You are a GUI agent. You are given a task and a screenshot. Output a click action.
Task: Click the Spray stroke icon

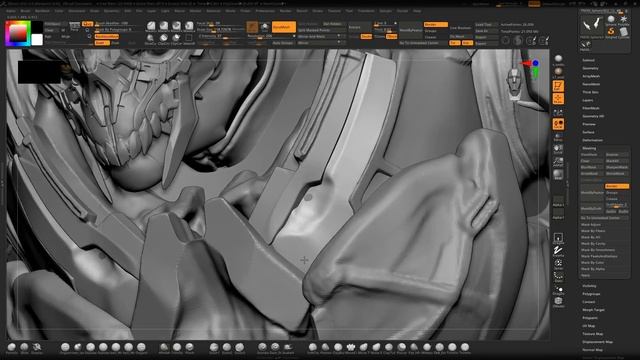tap(558, 264)
